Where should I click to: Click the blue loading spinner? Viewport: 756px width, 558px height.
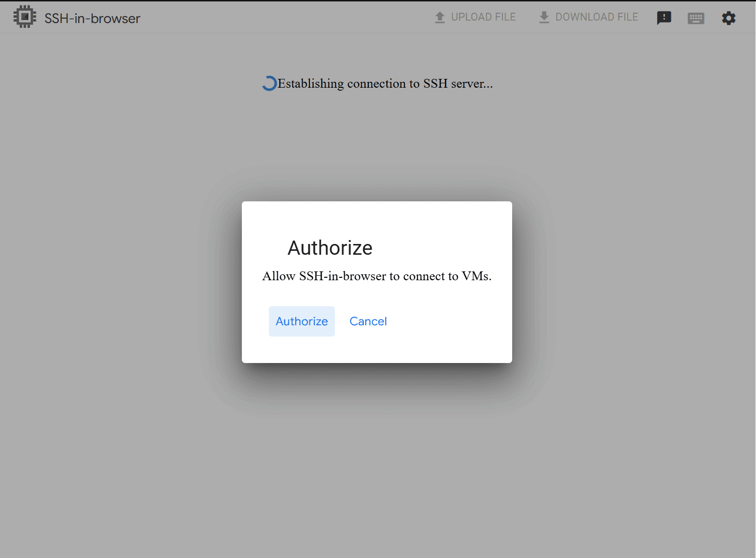pos(269,84)
